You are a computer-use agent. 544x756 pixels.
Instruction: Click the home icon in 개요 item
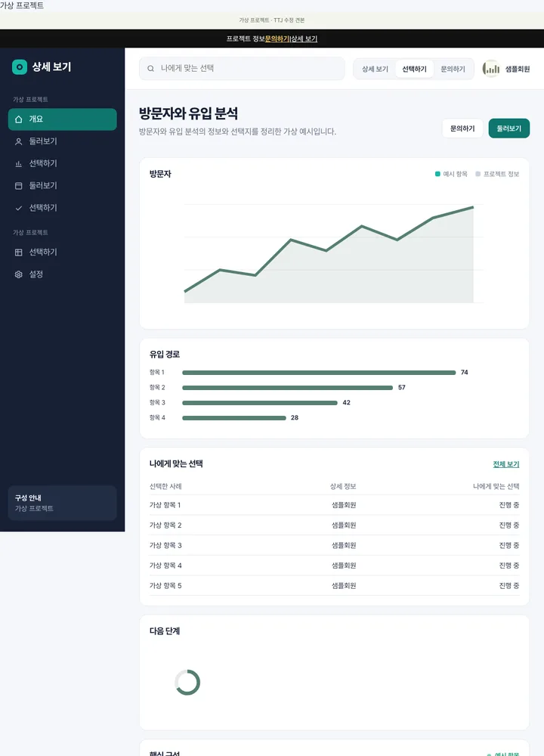pos(18,119)
